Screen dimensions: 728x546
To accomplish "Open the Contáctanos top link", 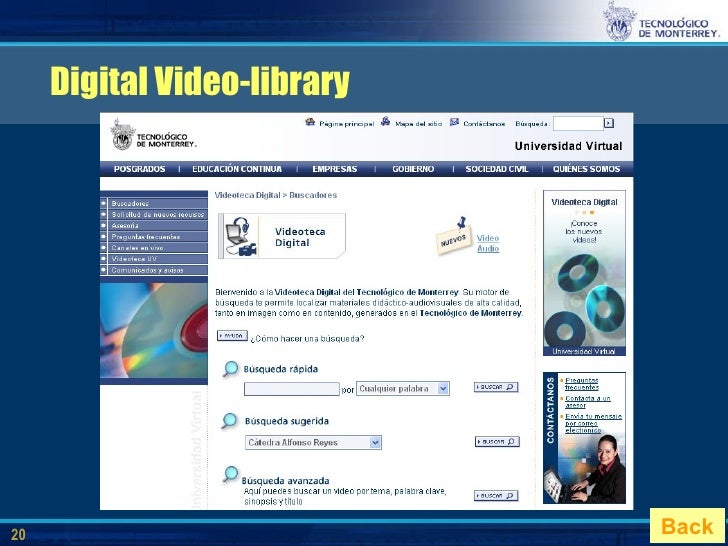I will coord(484,124).
